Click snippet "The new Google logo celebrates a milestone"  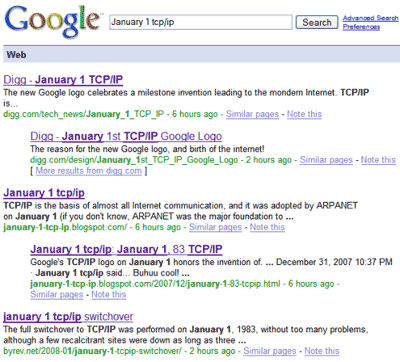pos(186,97)
